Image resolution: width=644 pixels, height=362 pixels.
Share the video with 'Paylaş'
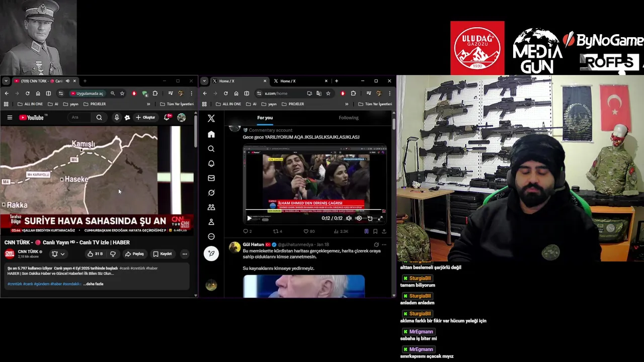pyautogui.click(x=134, y=254)
